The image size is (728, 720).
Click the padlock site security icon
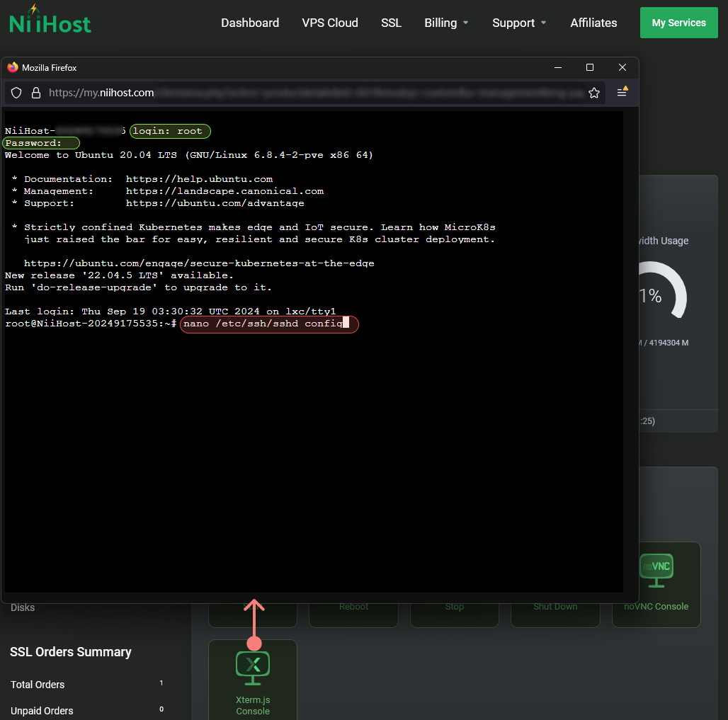coord(36,93)
